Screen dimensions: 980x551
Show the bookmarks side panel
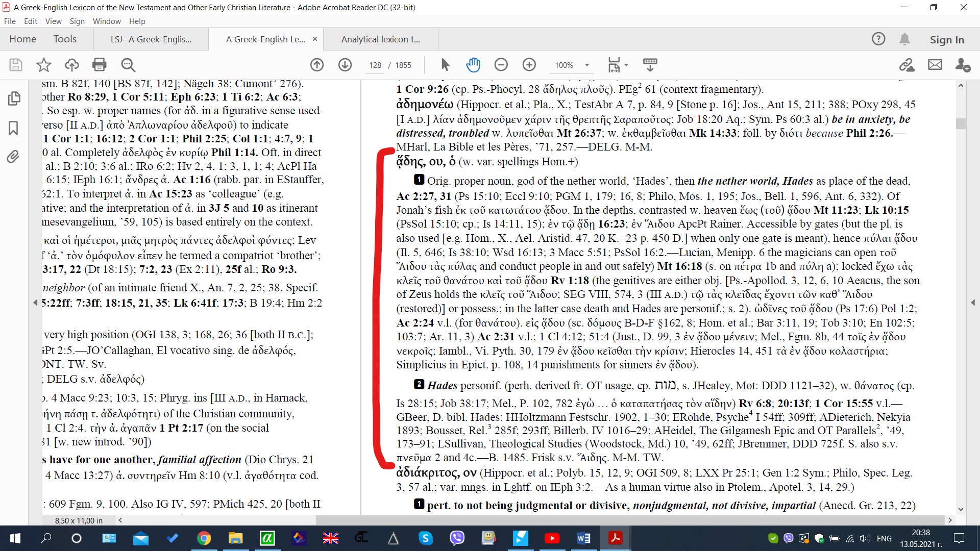(14, 128)
